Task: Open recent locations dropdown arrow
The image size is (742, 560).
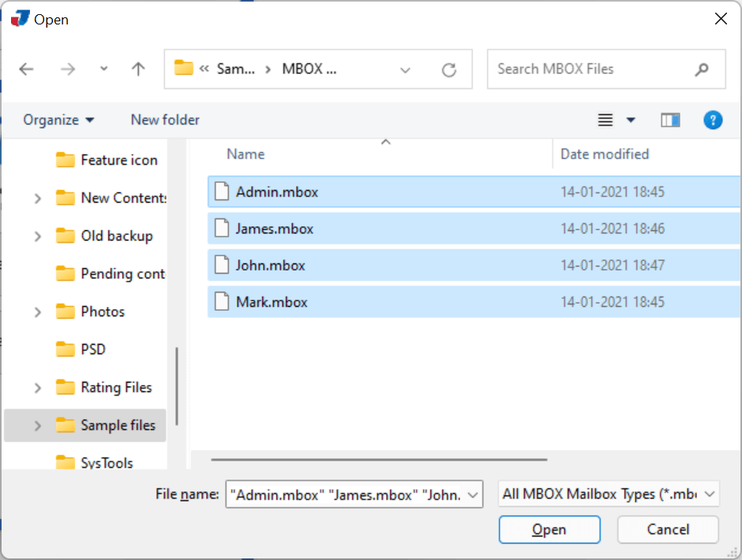Action: pos(103,69)
